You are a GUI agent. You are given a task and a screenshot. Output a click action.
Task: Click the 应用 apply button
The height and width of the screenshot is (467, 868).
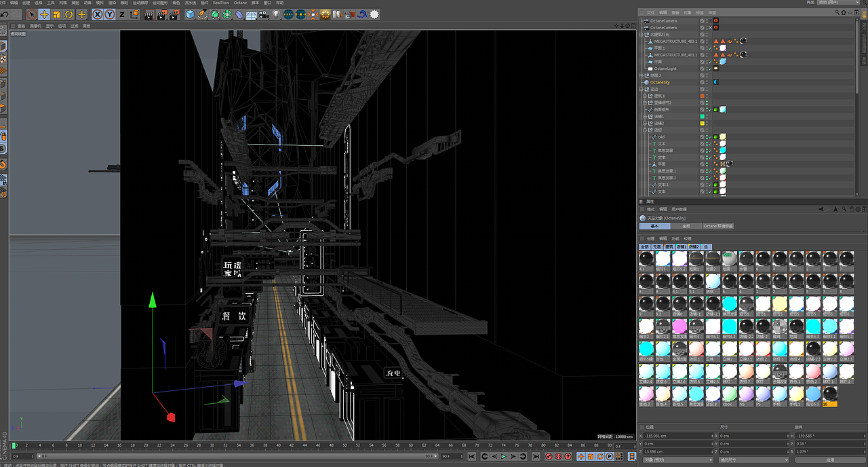830,460
